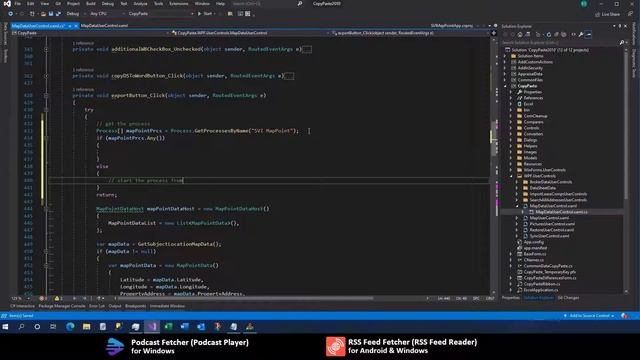The image size is (640, 360).
Task: Click the Navigate Backward toolbar icon
Action: pos(11,14)
